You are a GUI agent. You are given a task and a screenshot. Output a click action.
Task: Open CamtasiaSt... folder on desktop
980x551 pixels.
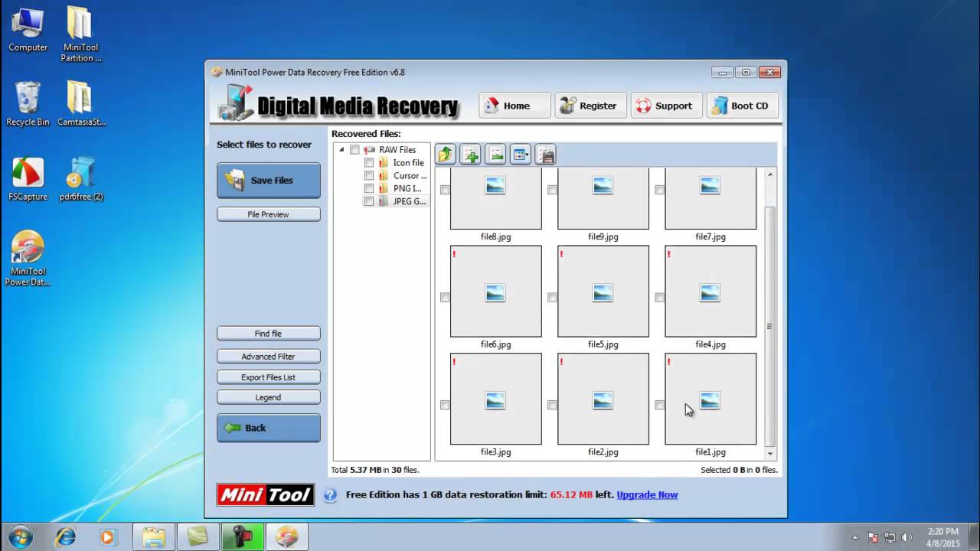click(81, 104)
